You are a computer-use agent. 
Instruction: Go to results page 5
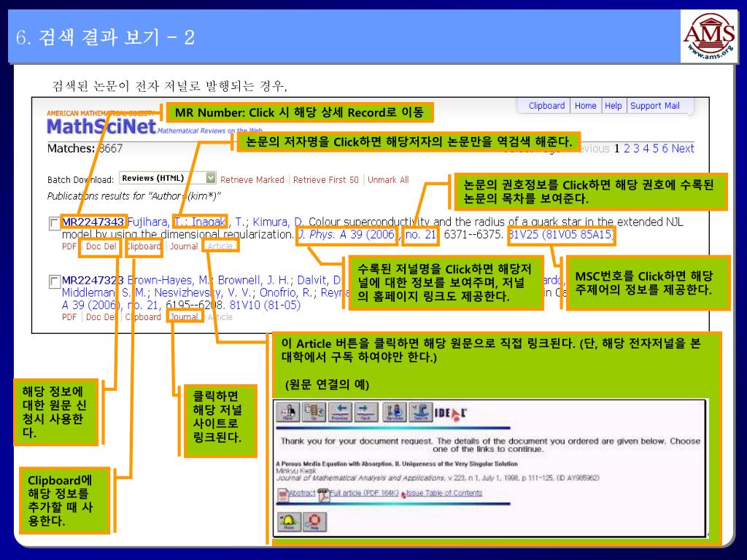656,149
